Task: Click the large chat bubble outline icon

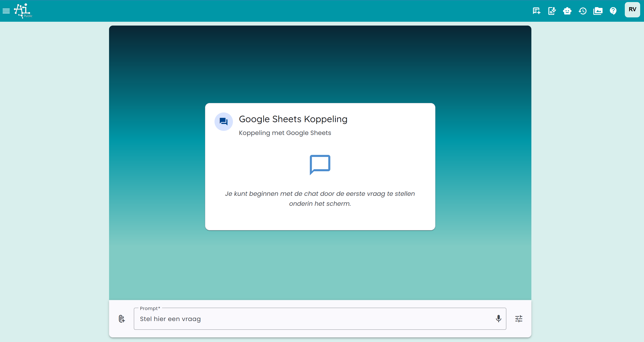Action: click(320, 164)
